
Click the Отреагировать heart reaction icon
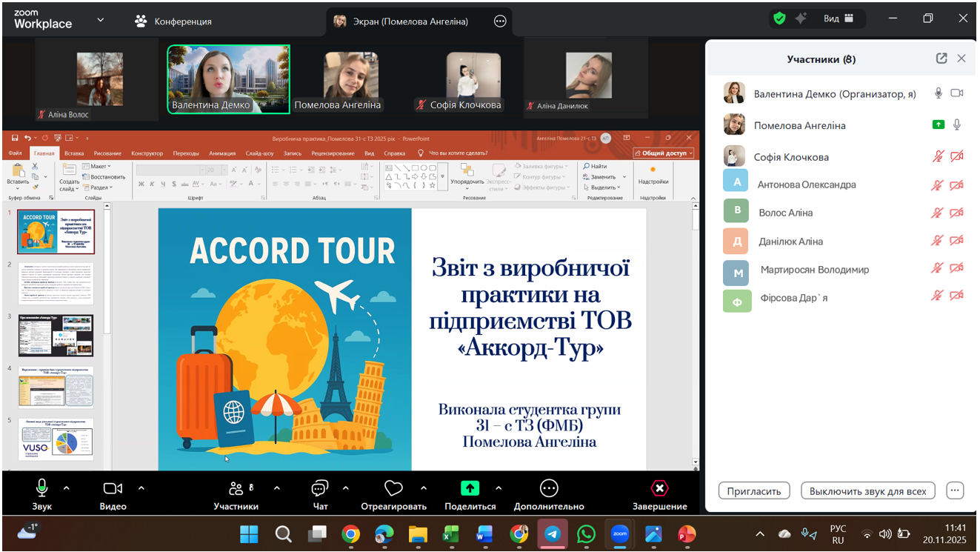pyautogui.click(x=393, y=489)
